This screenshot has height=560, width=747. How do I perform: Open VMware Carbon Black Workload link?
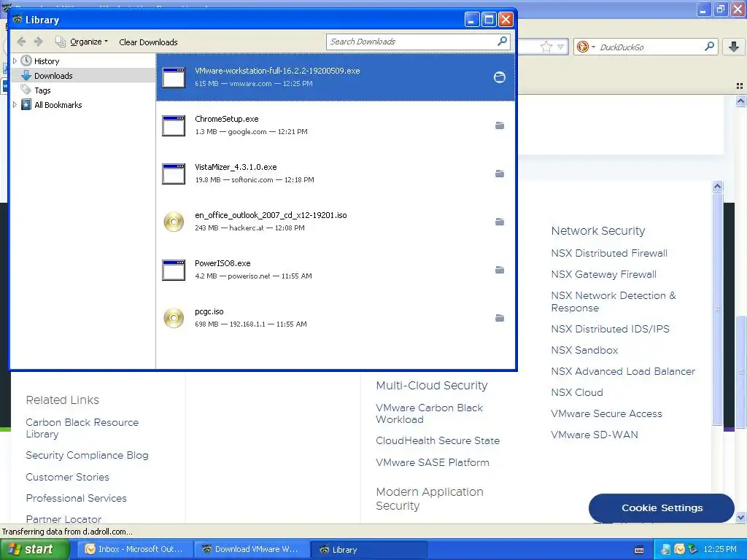click(x=429, y=413)
